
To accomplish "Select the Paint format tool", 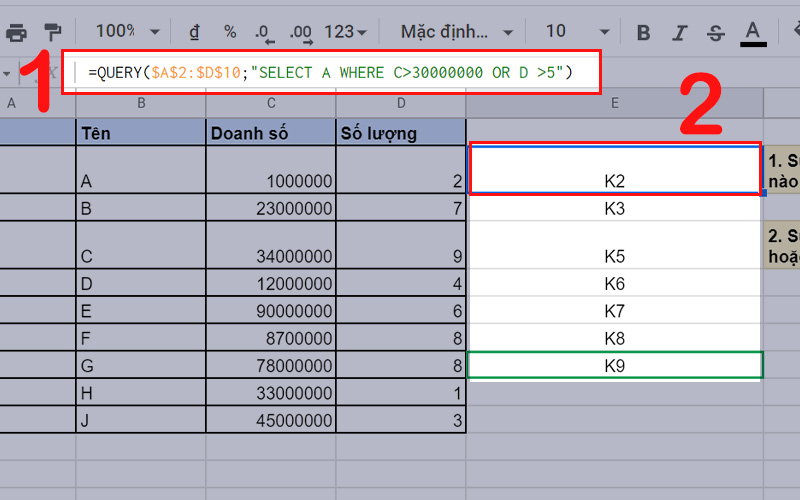I will point(53,32).
